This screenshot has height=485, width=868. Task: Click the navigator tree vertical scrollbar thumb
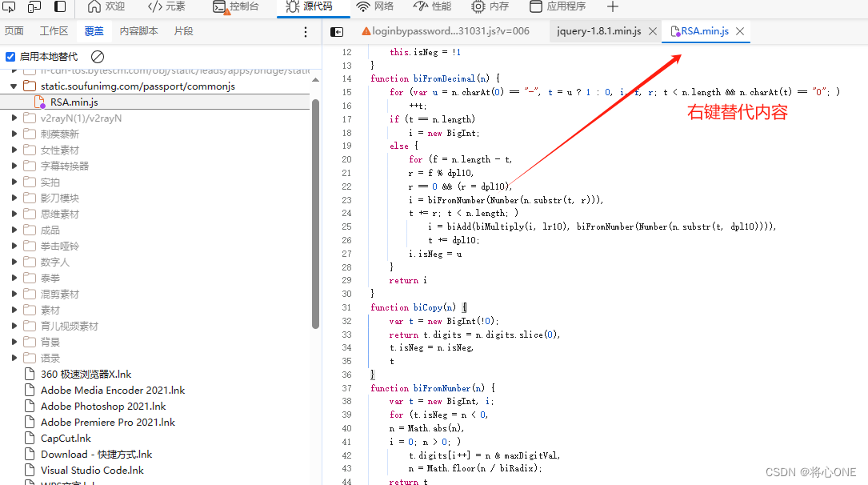click(315, 214)
